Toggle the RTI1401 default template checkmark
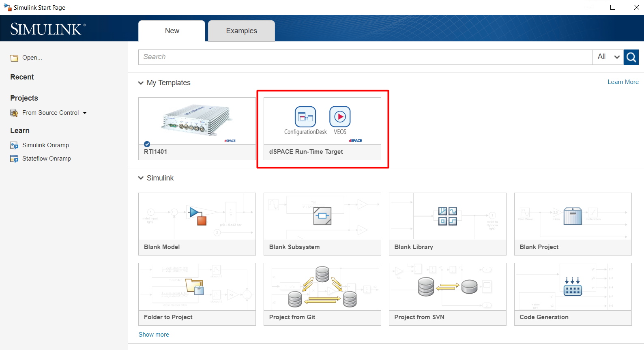The height and width of the screenshot is (350, 644). pos(147,144)
